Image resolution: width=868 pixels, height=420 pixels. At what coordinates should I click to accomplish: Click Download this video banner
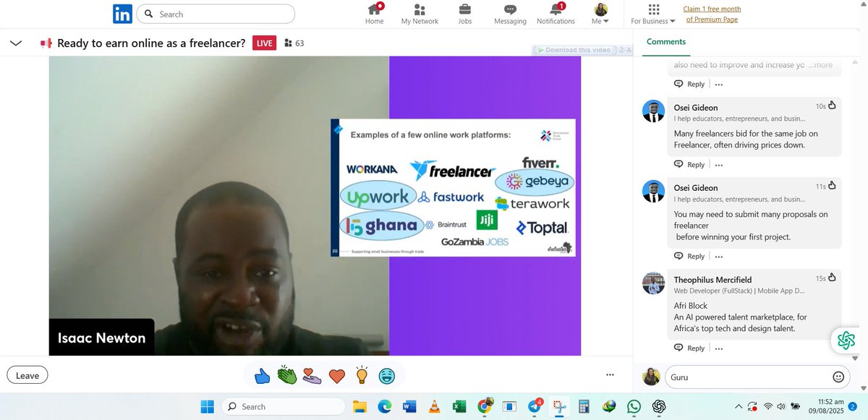(574, 50)
